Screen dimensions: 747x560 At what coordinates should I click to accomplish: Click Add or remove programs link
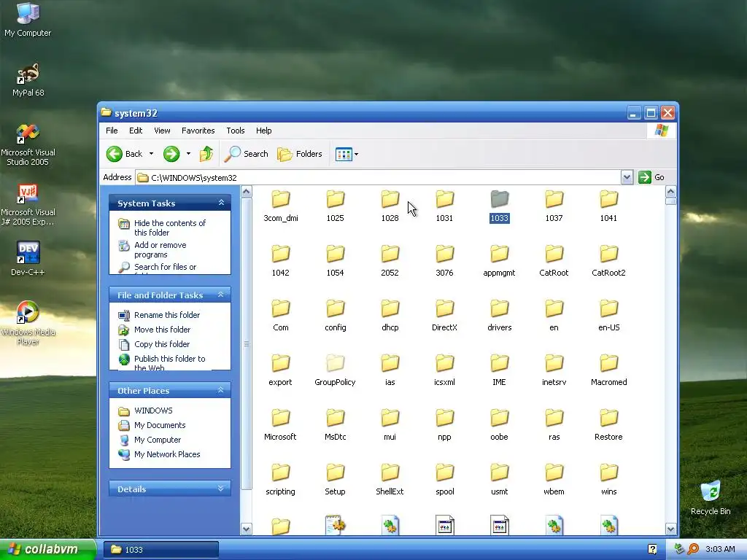click(x=152, y=249)
